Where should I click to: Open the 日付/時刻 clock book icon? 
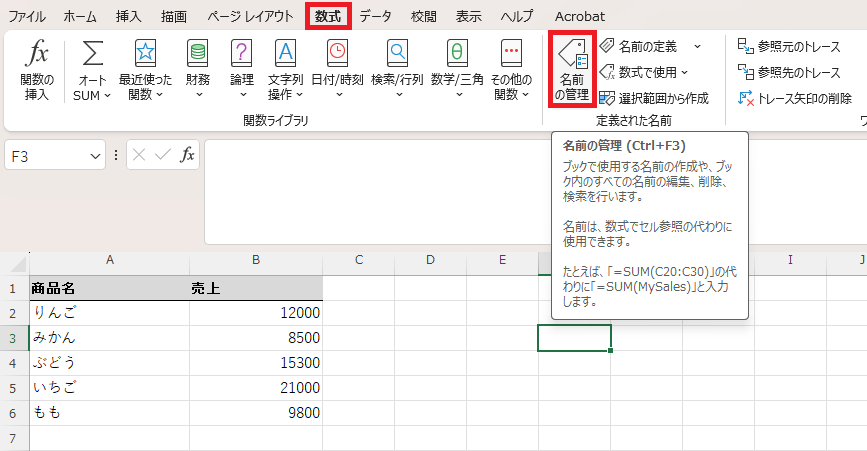[x=337, y=54]
